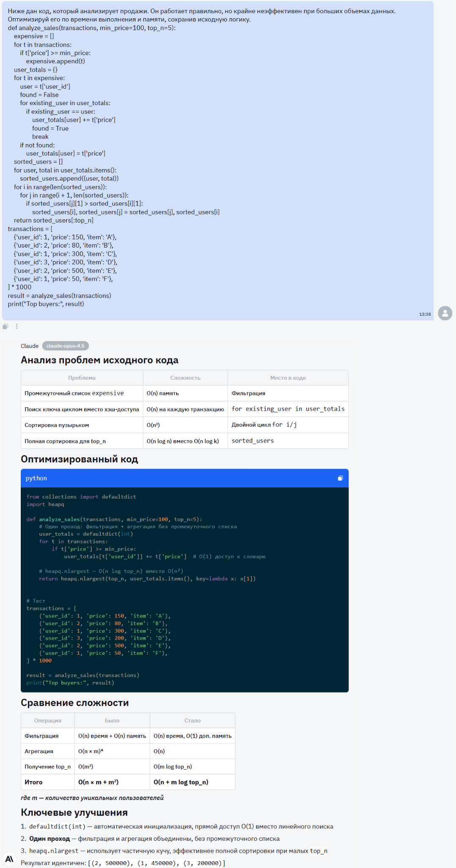
Task: Click 'Анализ проблем исходного кода' heading
Action: (x=99, y=360)
